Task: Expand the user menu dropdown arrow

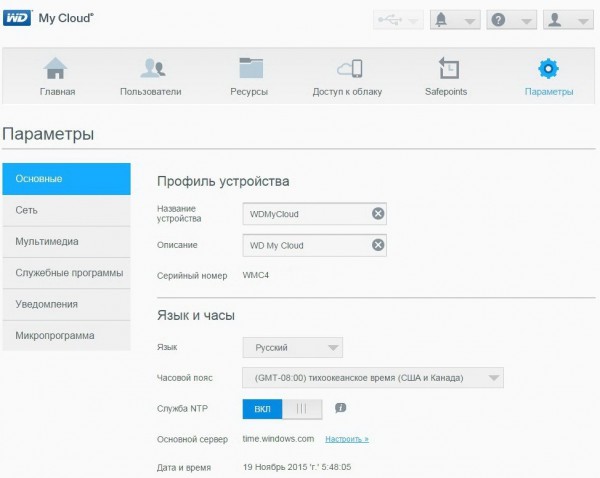Action: 583,21
